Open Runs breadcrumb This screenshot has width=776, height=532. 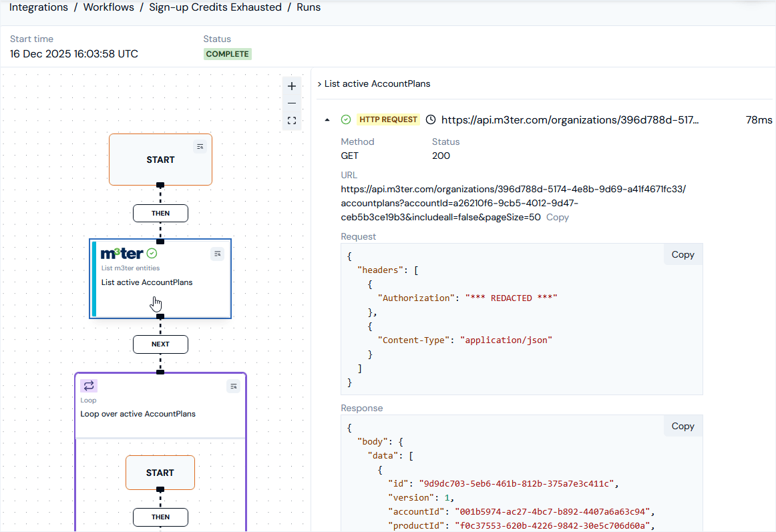point(309,7)
